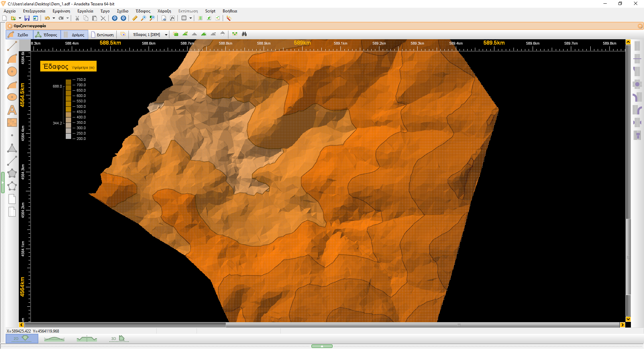Click the ruler measure icon
The height and width of the screenshot is (349, 644).
(135, 18)
